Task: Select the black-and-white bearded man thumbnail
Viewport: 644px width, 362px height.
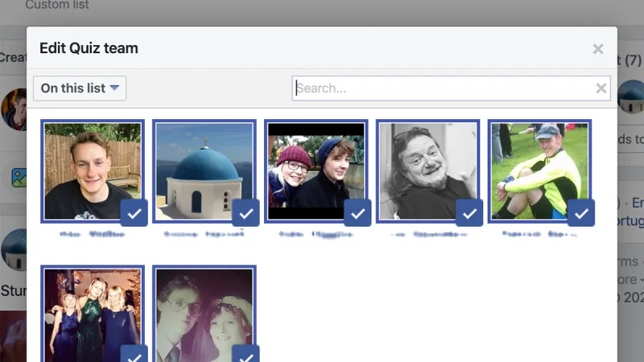Action: tap(427, 171)
